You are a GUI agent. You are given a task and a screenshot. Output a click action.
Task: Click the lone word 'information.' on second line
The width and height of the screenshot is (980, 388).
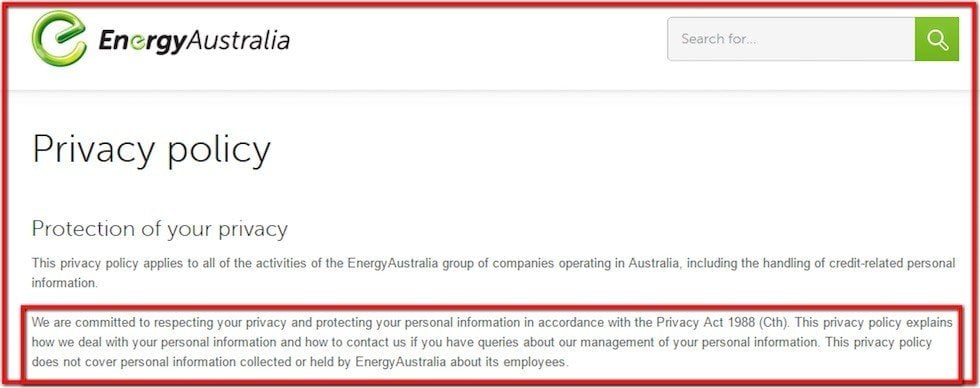[65, 283]
